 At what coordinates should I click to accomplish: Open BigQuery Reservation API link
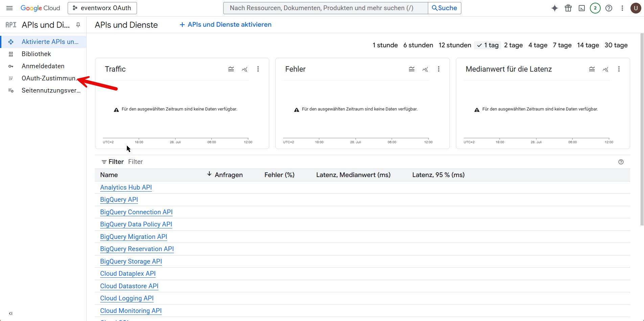click(x=137, y=249)
